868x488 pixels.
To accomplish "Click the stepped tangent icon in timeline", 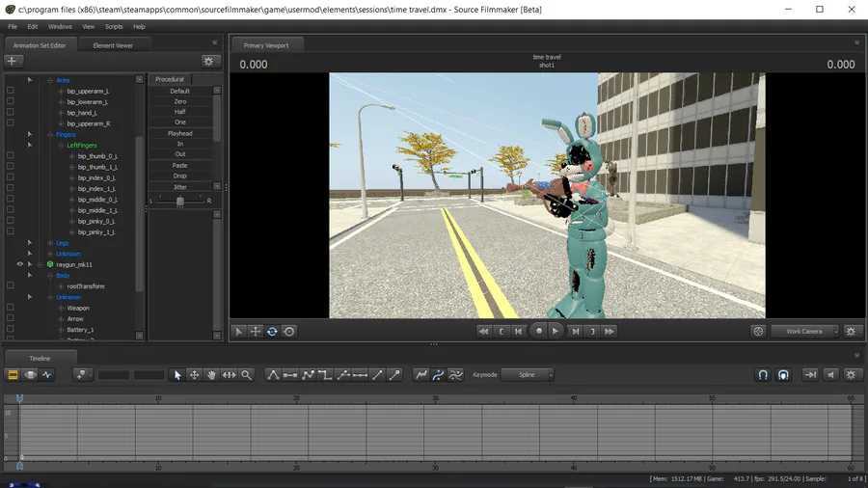I will [326, 375].
